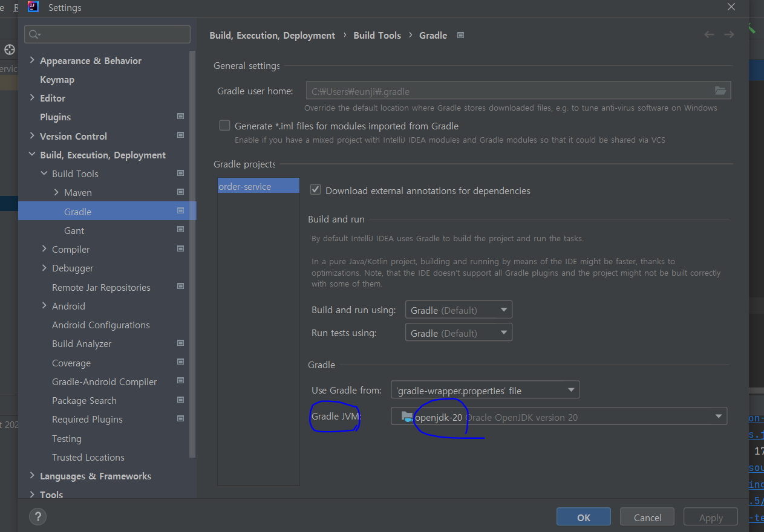Click the project icon beside Build Analyzer
764x532 pixels.
pos(180,343)
